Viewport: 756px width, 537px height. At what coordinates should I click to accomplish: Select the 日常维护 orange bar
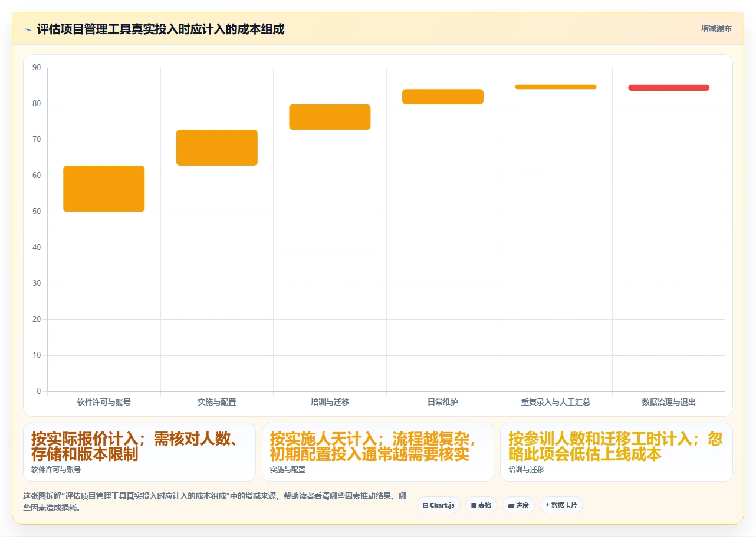coord(443,97)
